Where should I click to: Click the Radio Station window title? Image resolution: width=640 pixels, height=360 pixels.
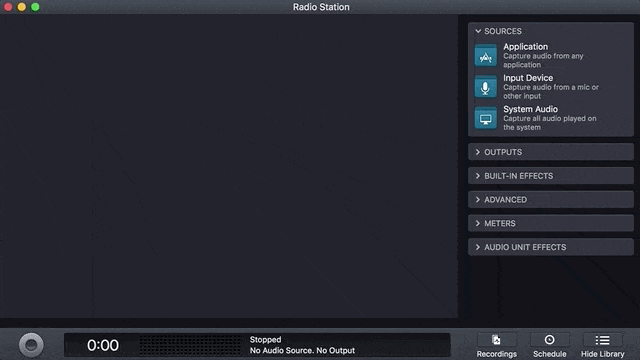(321, 7)
